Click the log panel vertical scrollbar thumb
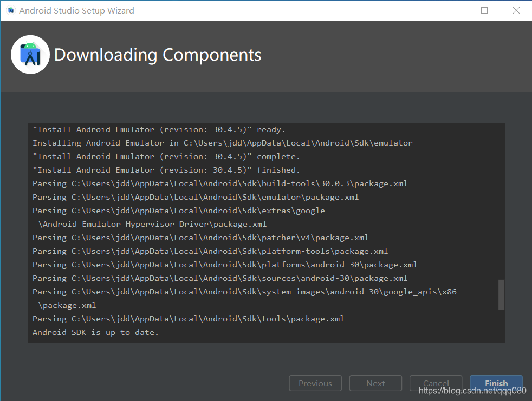Image resolution: width=532 pixels, height=401 pixels. [501, 294]
